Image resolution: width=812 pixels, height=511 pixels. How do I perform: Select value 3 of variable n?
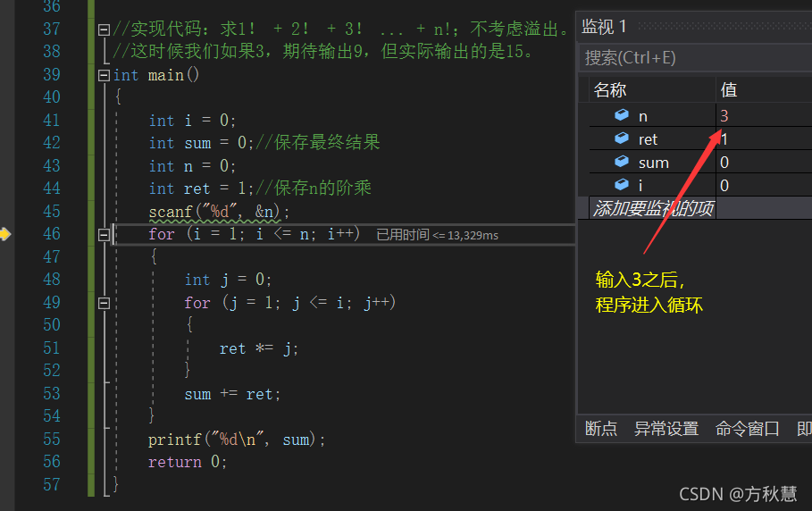coord(724,116)
